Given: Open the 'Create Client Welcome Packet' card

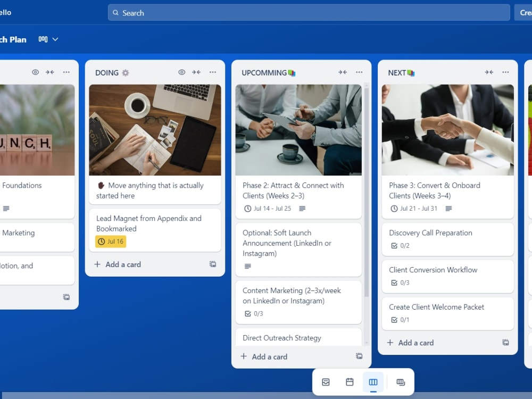Looking at the screenshot, I should [x=448, y=313].
